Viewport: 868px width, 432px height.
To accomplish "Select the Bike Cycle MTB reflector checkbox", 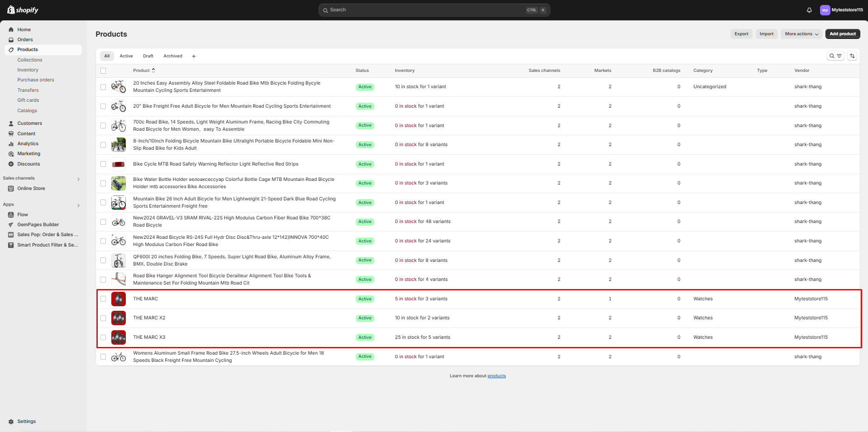I will pos(103,164).
